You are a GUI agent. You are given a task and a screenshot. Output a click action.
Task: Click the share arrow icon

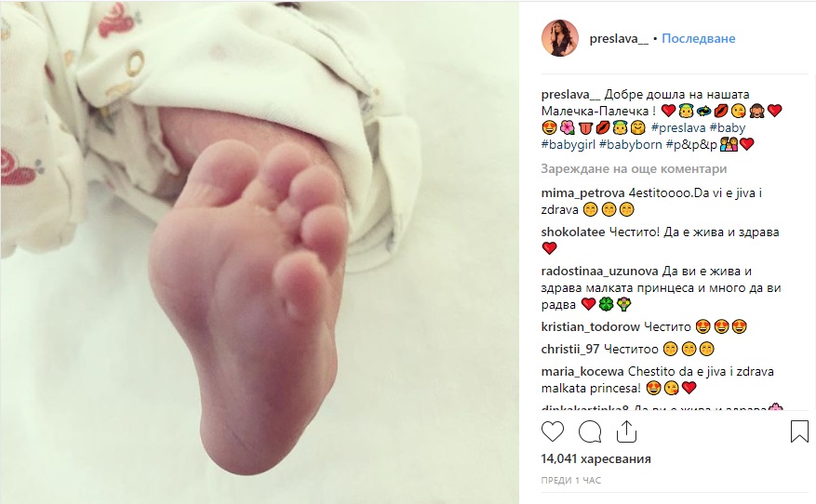(x=626, y=431)
